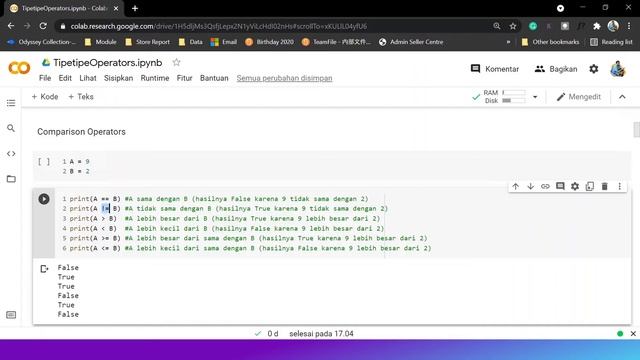Open Semua perubahan disimpan revision link

(x=284, y=78)
